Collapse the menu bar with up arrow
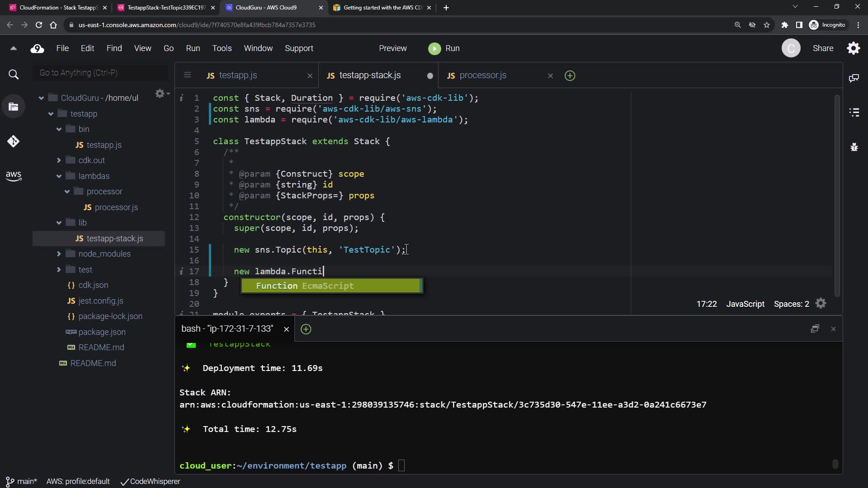 (x=13, y=48)
